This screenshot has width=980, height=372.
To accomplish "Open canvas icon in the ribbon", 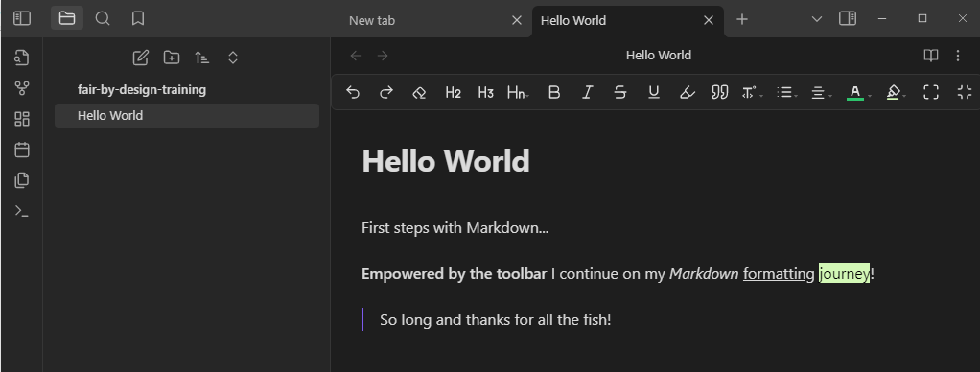I will (x=22, y=119).
